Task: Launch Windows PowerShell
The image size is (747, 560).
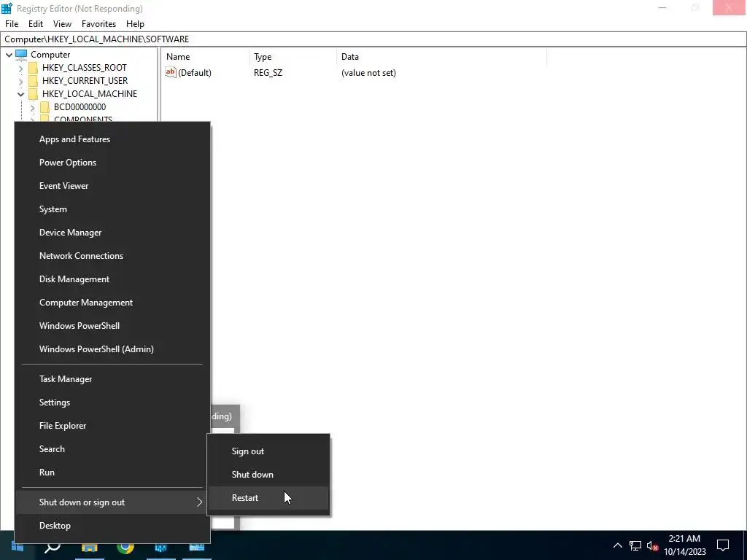Action: coord(112,326)
